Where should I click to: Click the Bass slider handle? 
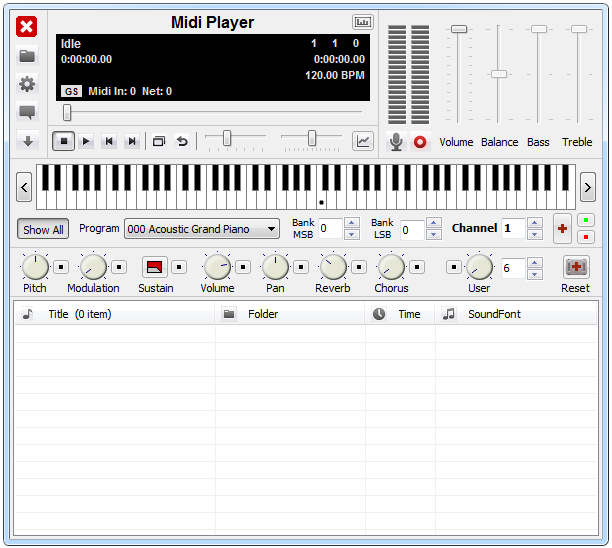click(539, 29)
